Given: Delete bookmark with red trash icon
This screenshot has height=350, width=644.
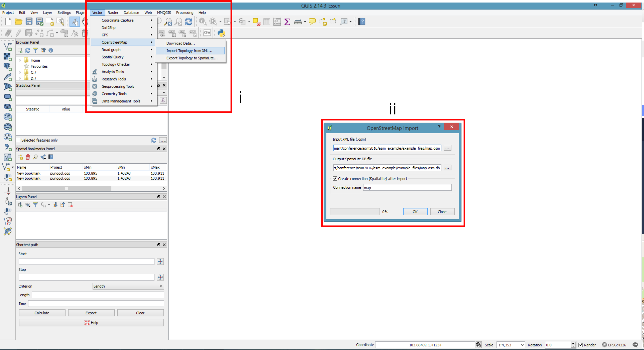Looking at the screenshot, I should tap(28, 157).
